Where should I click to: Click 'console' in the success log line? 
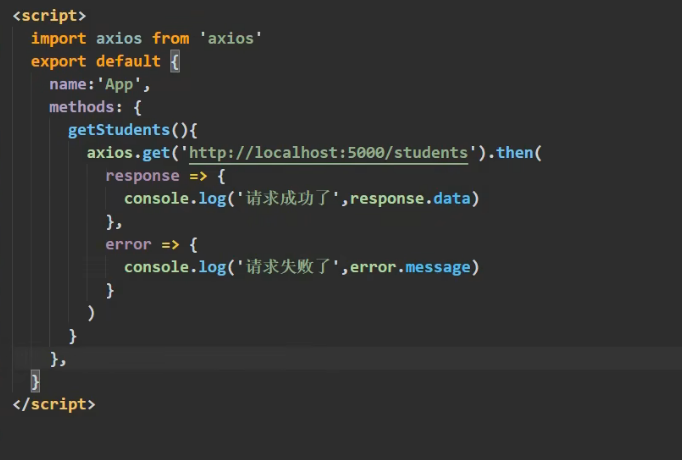(156, 199)
